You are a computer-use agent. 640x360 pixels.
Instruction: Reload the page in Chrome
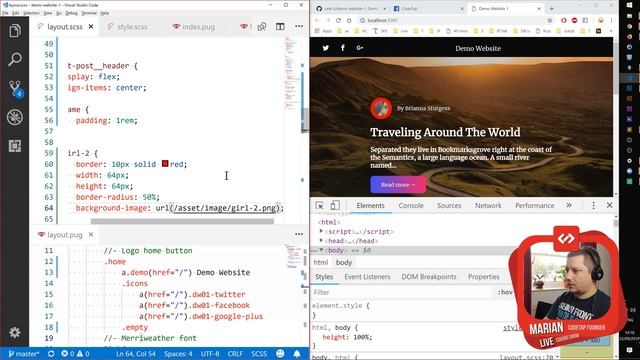click(338, 20)
